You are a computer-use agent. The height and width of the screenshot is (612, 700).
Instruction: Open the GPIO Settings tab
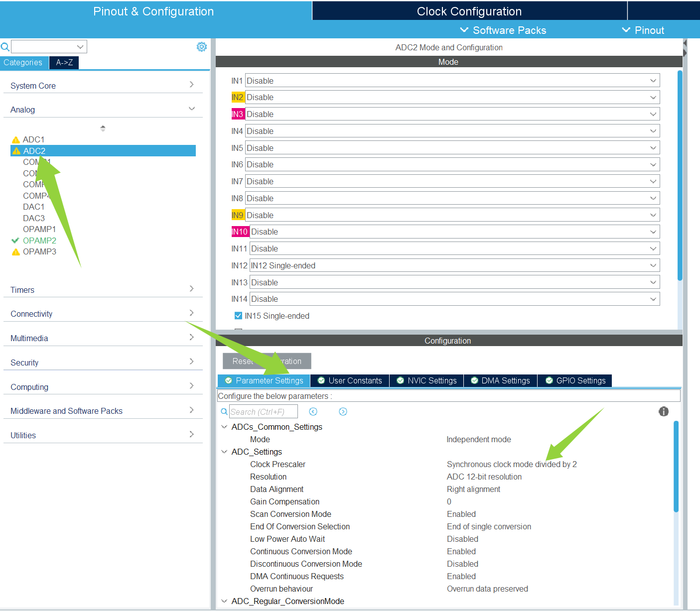[x=575, y=381]
